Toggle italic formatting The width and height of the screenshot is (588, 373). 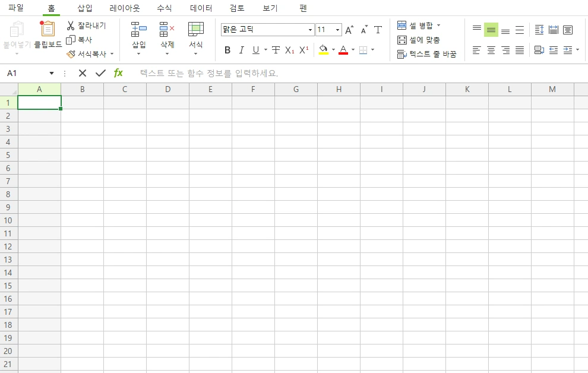click(x=241, y=50)
